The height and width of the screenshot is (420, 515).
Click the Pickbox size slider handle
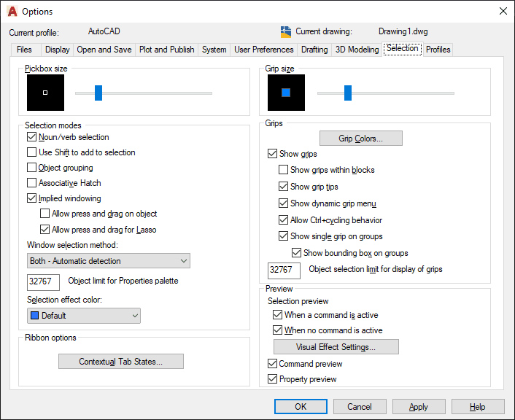(x=98, y=93)
